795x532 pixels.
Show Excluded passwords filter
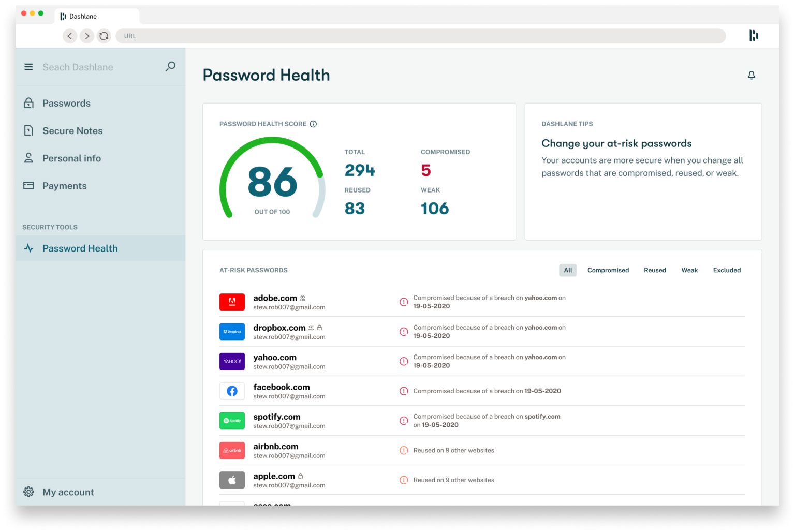coord(727,270)
